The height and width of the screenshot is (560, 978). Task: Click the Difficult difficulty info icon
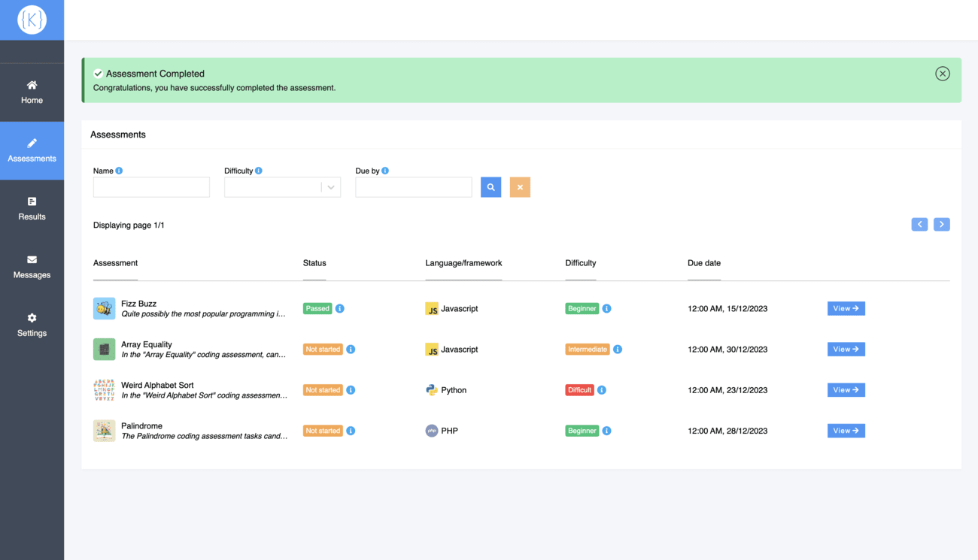click(x=601, y=390)
